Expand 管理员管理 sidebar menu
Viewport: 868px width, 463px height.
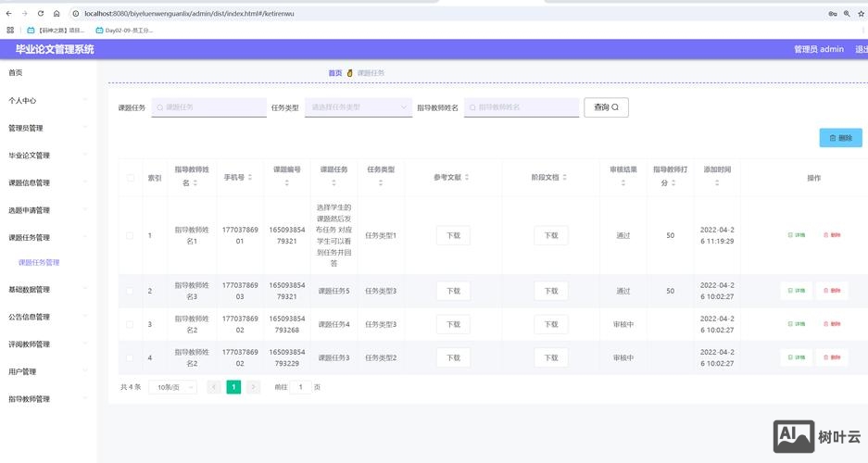pos(48,129)
